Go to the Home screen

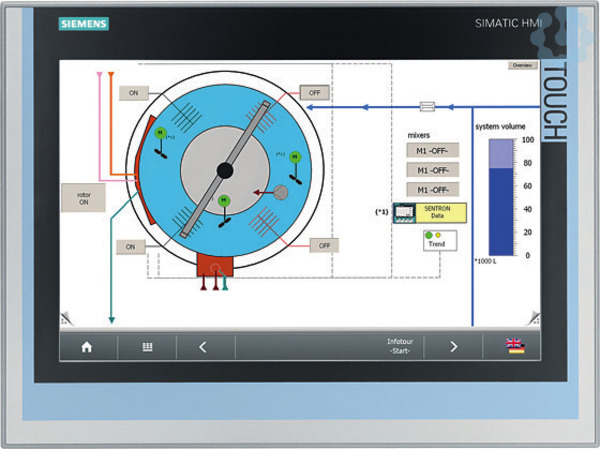coord(87,347)
